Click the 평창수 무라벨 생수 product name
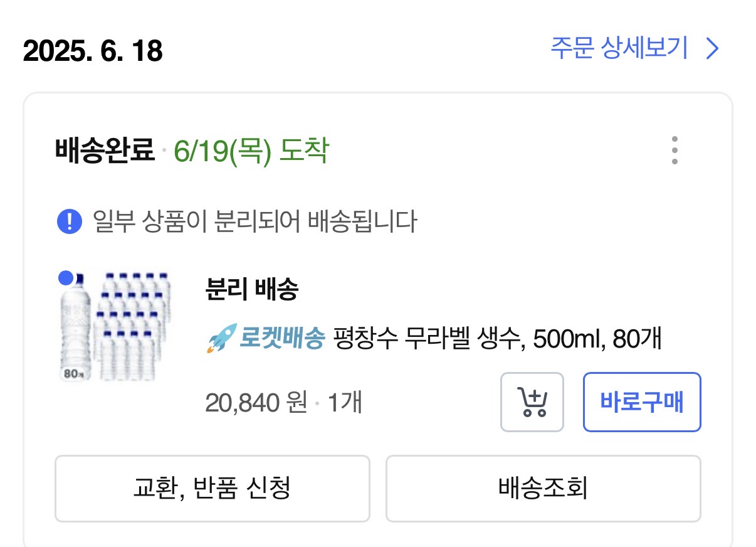This screenshot has width=756, height=547. click(496, 339)
